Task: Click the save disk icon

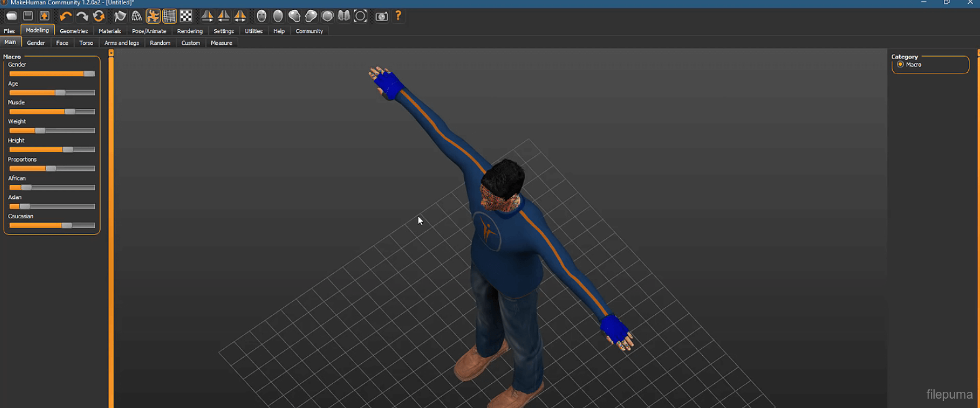Action: pos(28,16)
